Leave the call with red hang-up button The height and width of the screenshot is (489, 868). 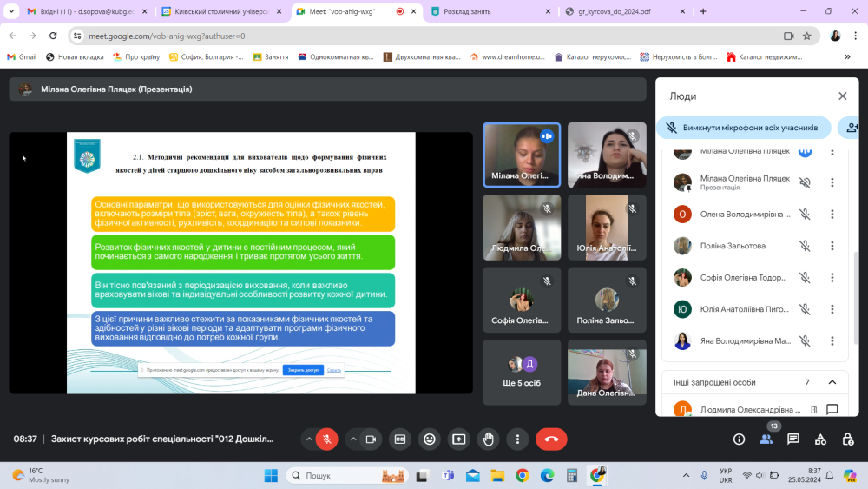click(x=551, y=439)
